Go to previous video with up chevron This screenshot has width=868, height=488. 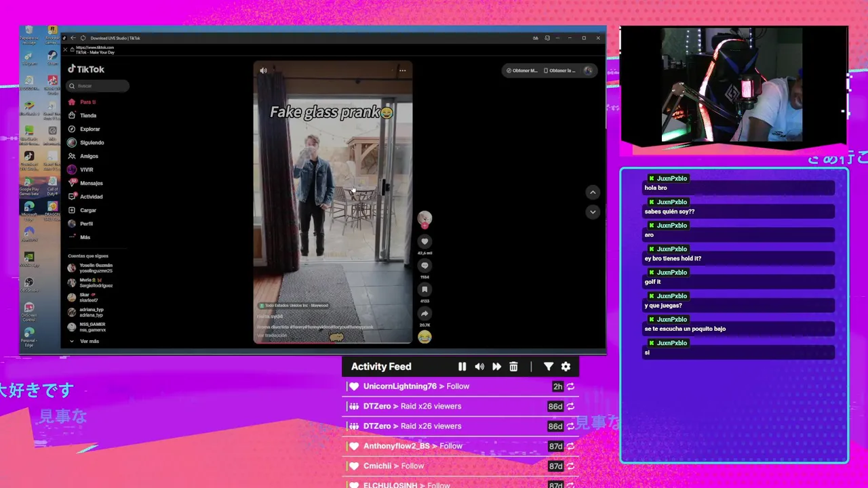click(593, 192)
